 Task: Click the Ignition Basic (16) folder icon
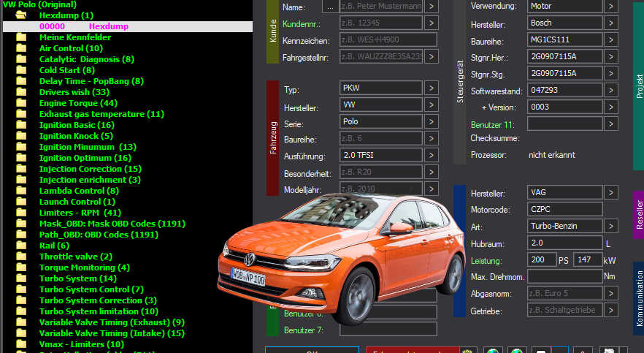pyautogui.click(x=21, y=125)
